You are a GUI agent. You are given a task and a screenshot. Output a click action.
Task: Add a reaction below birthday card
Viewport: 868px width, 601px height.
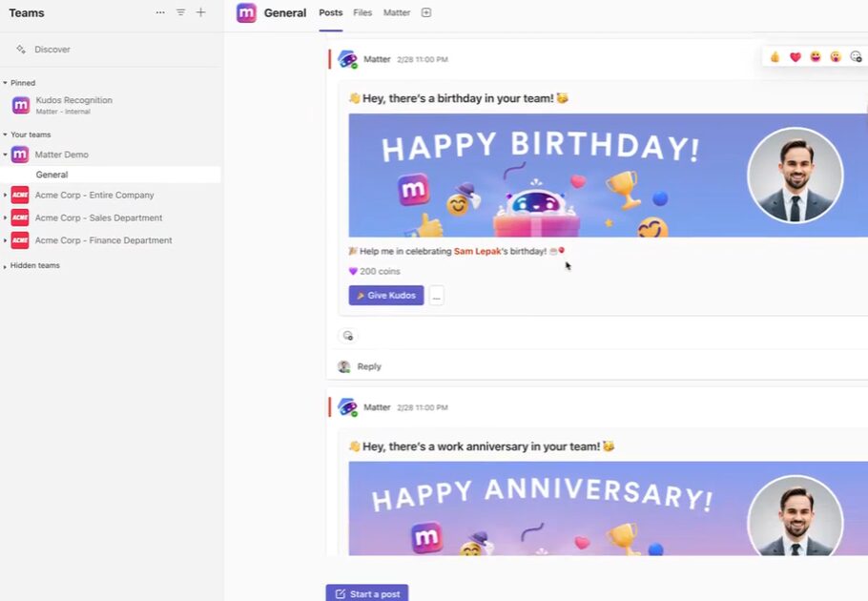[347, 336]
